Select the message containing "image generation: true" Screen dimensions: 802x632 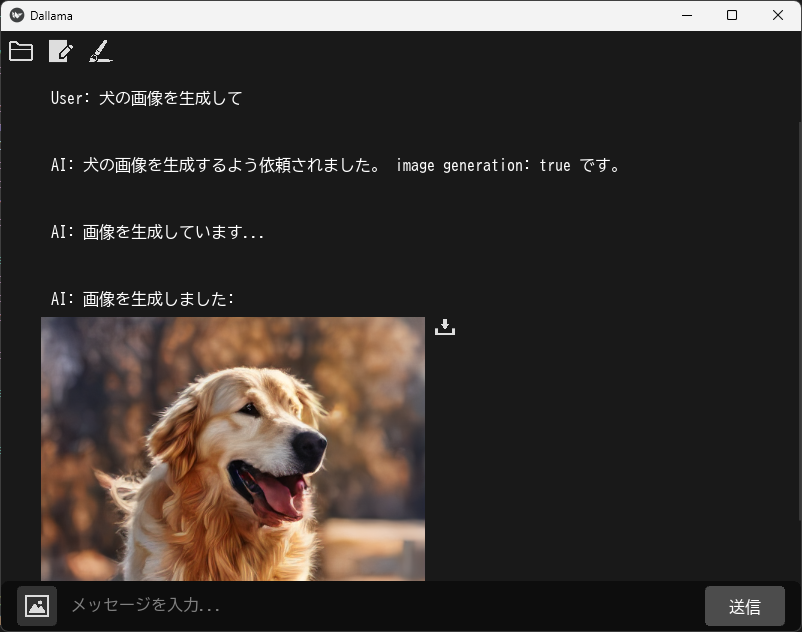336,165
